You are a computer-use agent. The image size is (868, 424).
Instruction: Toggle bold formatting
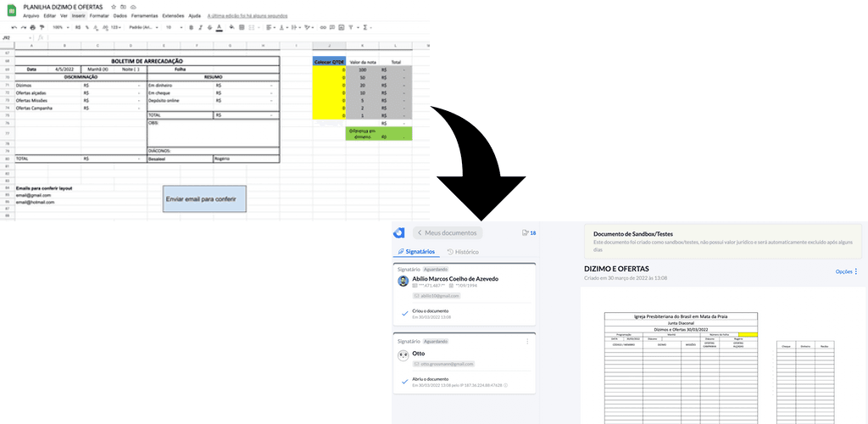(x=191, y=27)
